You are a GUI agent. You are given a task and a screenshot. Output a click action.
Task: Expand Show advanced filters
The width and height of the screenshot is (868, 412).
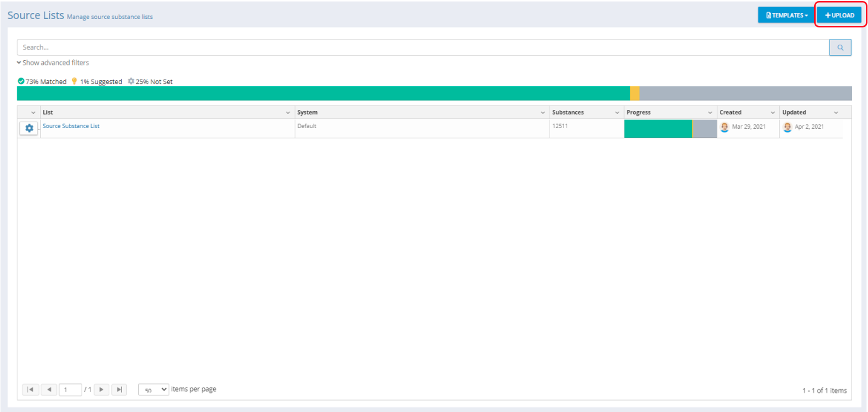(53, 63)
